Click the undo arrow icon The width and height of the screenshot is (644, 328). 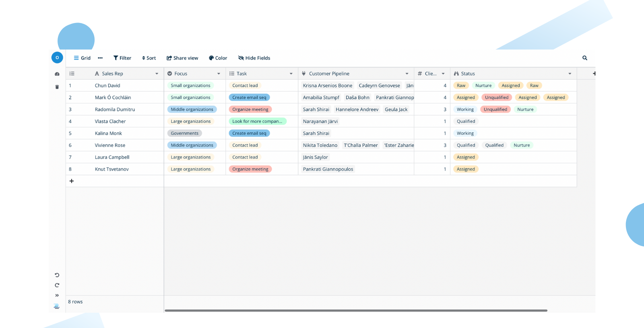57,275
